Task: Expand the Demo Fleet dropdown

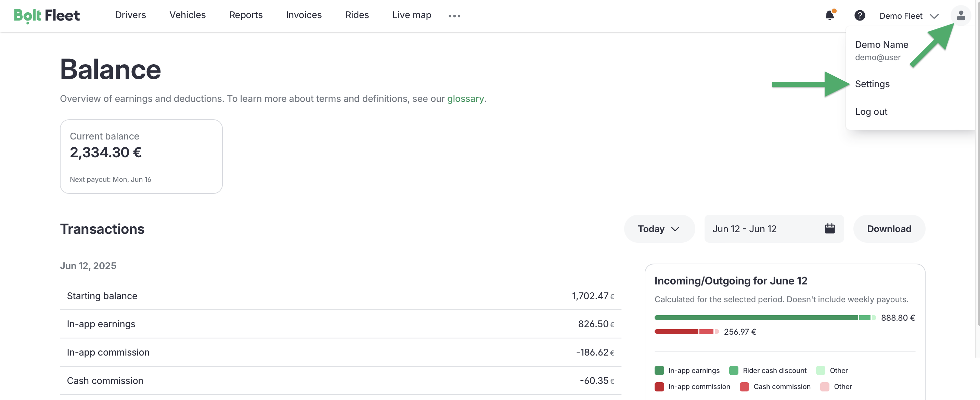Action: pyautogui.click(x=909, y=16)
